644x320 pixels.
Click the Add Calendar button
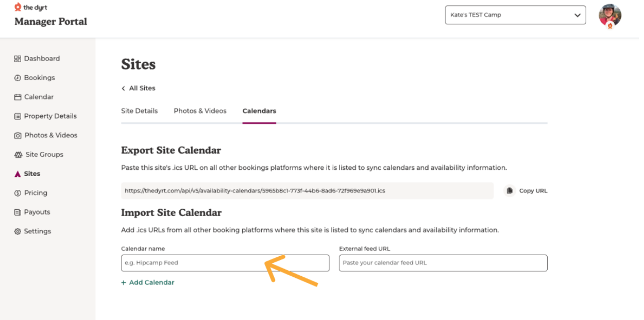[148, 282]
